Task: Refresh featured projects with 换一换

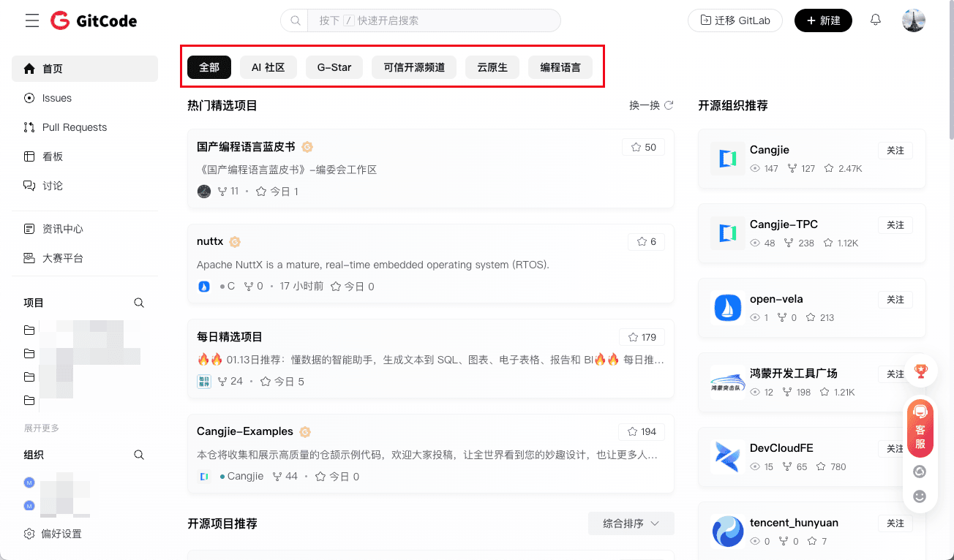Action: (x=651, y=105)
